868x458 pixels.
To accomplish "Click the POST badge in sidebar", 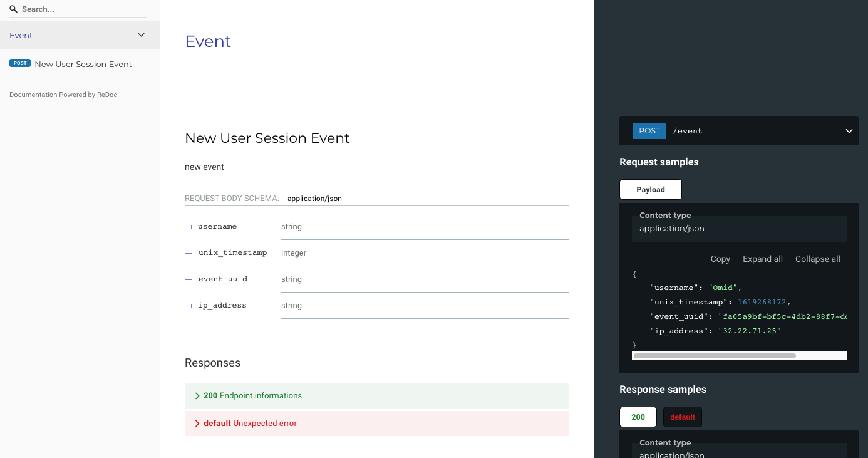I will tap(20, 63).
